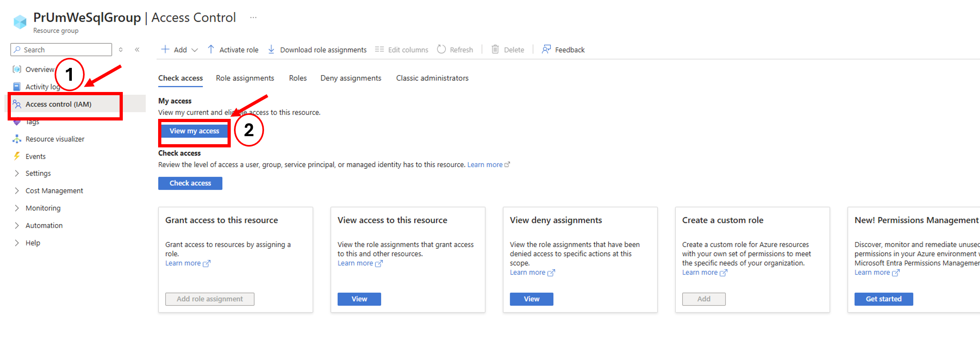Open Resource visualizer from sidebar
This screenshot has width=980, height=343.
[x=55, y=139]
